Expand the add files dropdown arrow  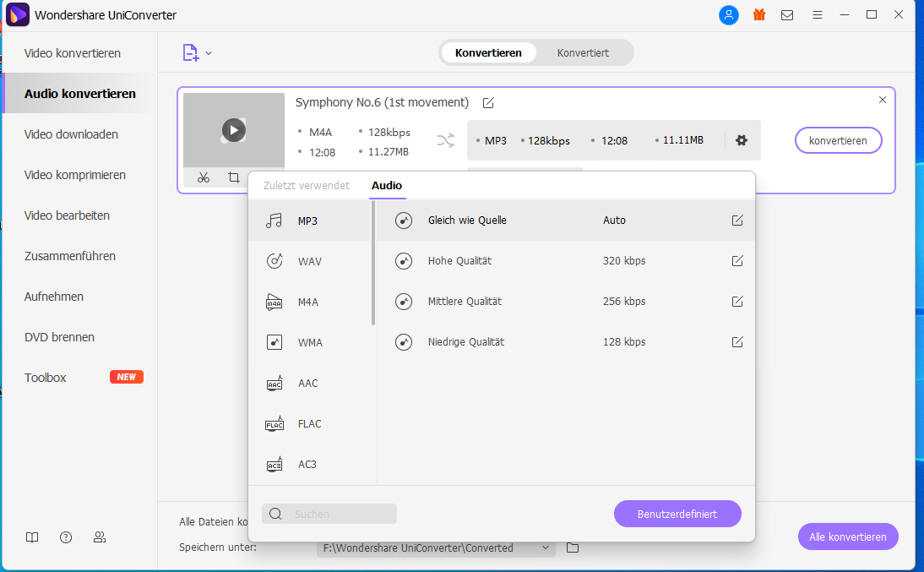(x=209, y=53)
